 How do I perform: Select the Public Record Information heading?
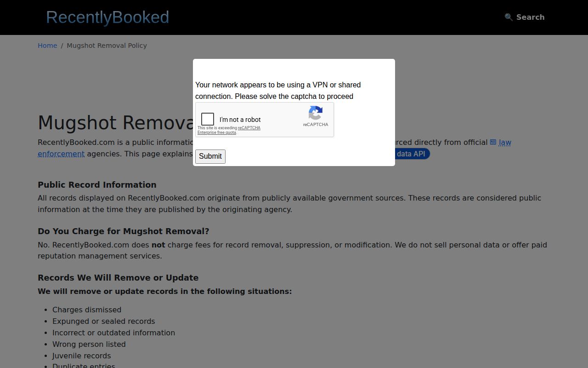[97, 184]
